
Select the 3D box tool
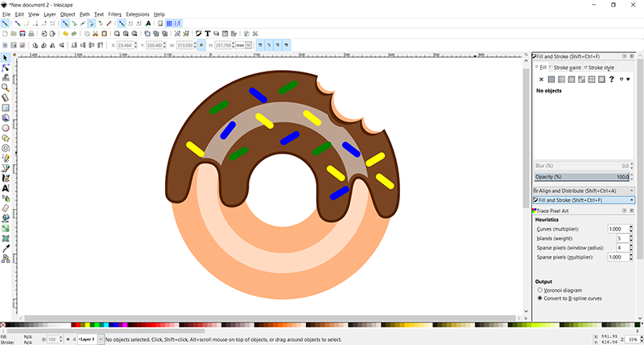point(6,117)
